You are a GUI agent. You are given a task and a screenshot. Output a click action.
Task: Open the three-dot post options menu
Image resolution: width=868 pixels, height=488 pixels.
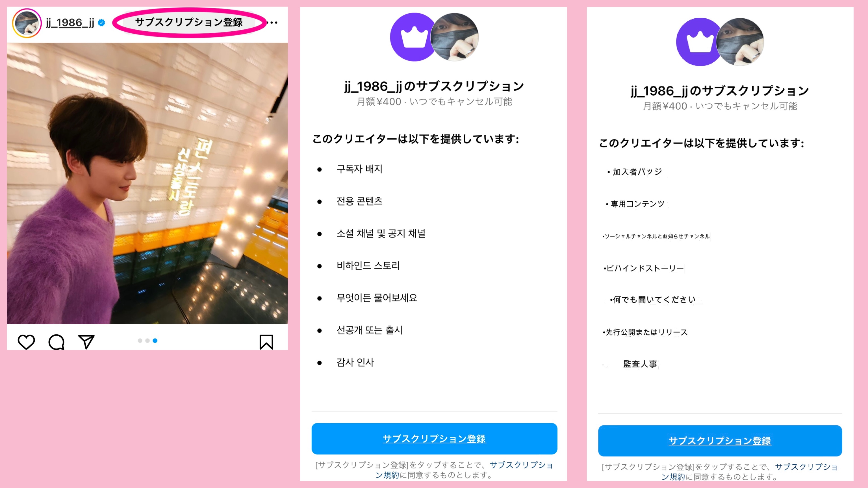(x=272, y=23)
